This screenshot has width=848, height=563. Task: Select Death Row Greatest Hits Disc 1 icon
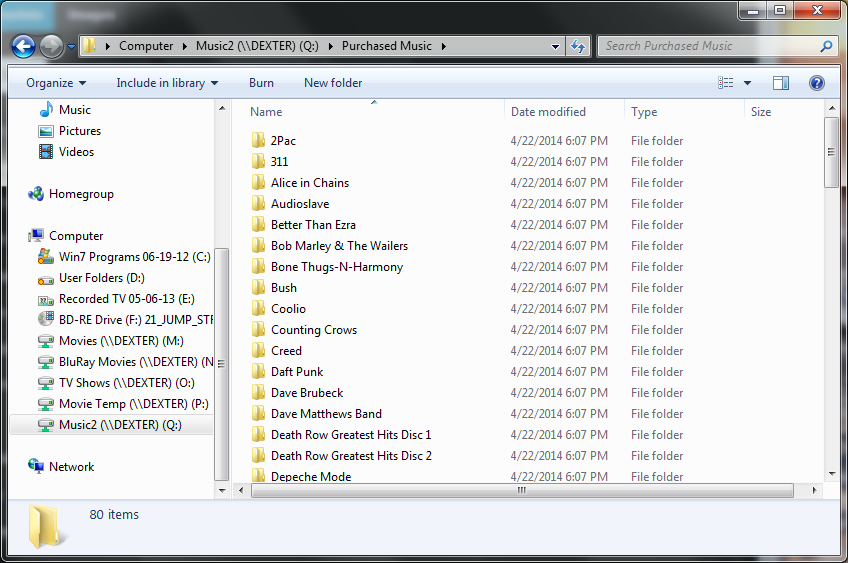[x=258, y=435]
